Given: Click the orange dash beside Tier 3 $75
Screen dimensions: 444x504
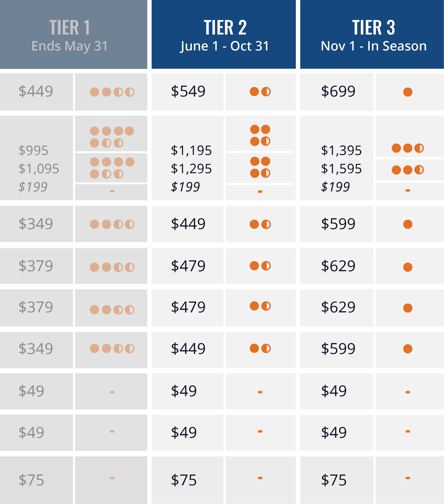Looking at the screenshot, I should click(x=407, y=478).
